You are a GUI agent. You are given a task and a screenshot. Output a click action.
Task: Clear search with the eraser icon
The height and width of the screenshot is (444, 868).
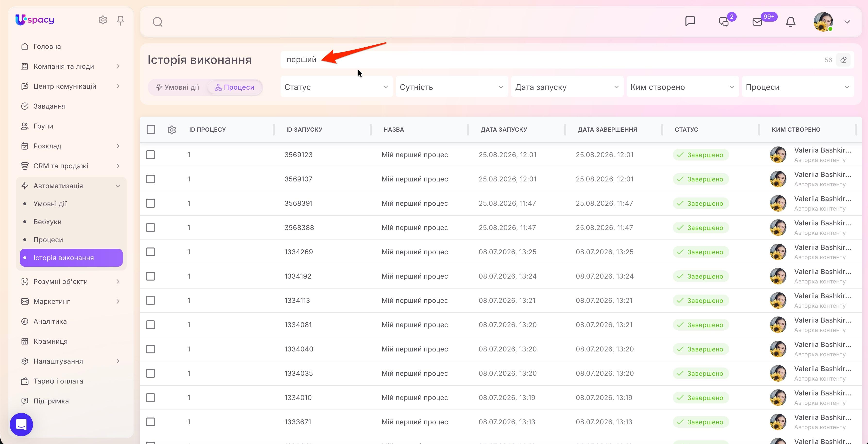(x=843, y=60)
